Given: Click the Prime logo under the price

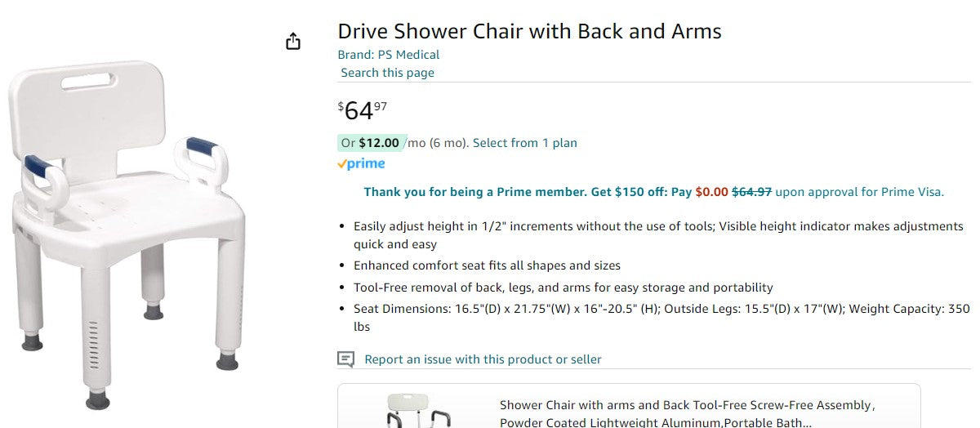Looking at the screenshot, I should pyautogui.click(x=361, y=164).
